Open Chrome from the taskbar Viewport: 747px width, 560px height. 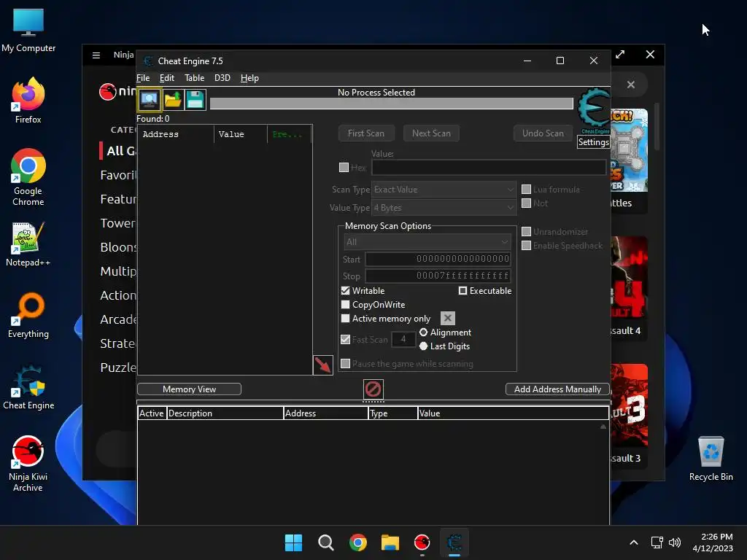357,542
